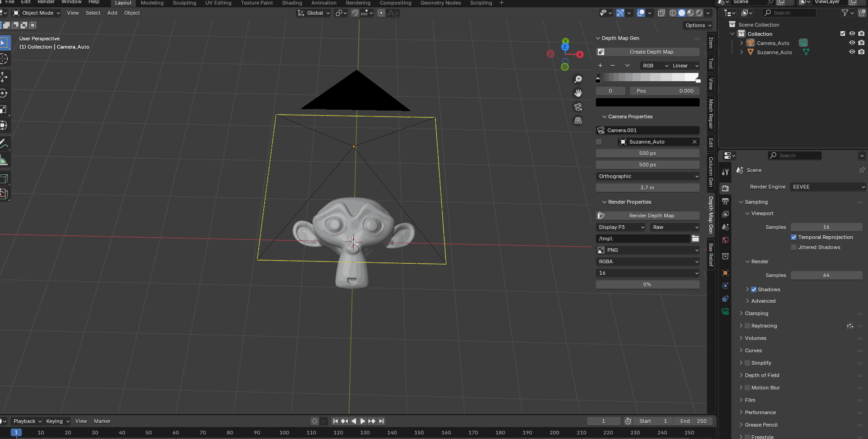Image resolution: width=868 pixels, height=439 pixels.
Task: Hide Camera_Auto with its eye icon
Action: point(852,43)
